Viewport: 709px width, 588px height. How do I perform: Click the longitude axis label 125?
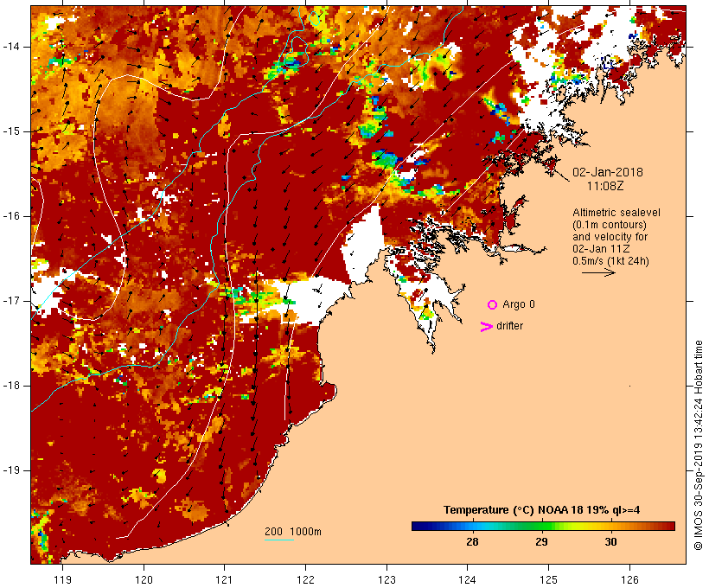[548, 580]
